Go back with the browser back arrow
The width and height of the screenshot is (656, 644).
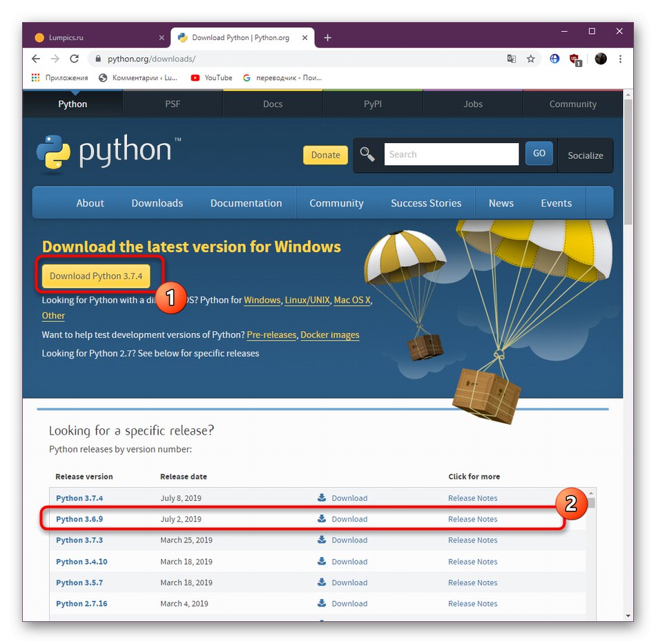pos(36,59)
